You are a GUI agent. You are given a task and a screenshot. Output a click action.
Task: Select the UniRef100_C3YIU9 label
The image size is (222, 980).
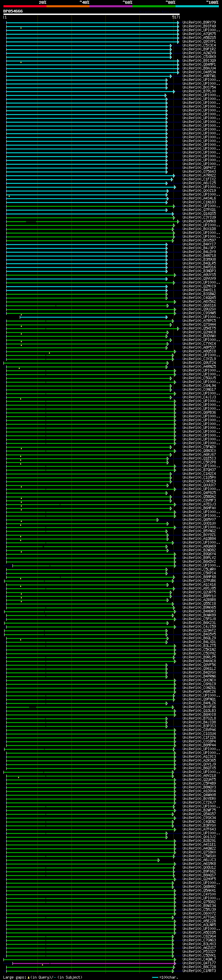(199, 217)
